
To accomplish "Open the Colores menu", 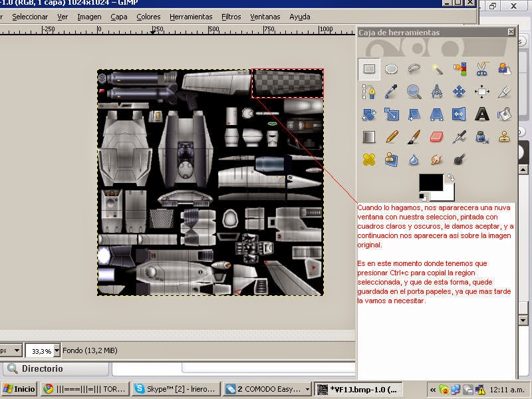I will click(148, 17).
